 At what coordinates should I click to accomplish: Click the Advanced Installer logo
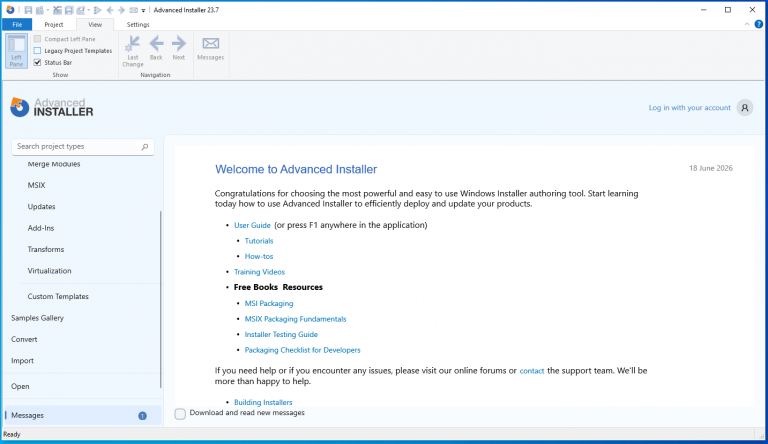point(51,107)
